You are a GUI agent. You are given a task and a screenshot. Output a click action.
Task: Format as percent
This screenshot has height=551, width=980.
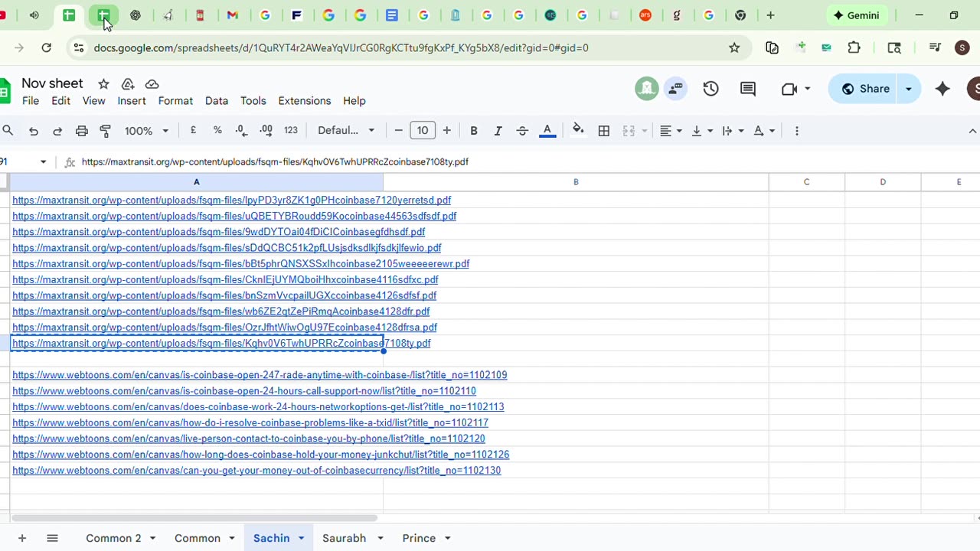(217, 130)
